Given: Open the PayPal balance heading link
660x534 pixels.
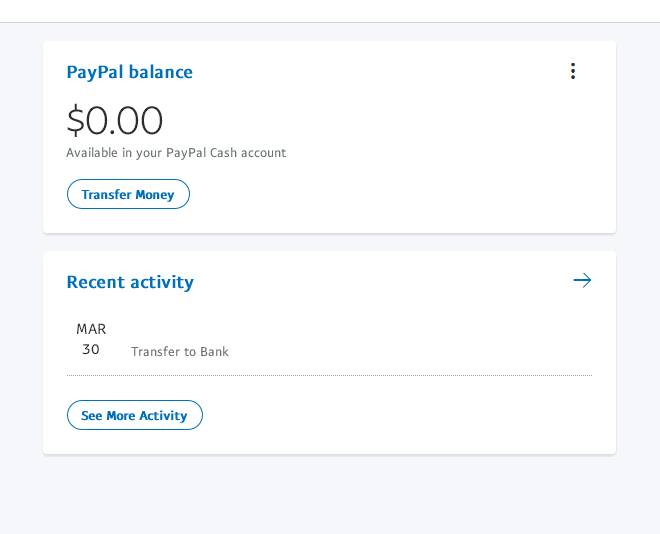Looking at the screenshot, I should 129,72.
